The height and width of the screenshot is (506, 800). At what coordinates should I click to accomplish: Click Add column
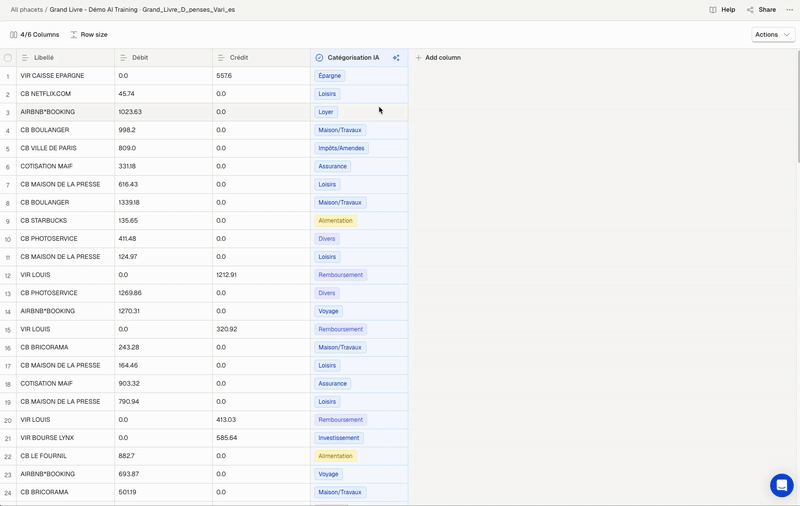pyautogui.click(x=438, y=58)
